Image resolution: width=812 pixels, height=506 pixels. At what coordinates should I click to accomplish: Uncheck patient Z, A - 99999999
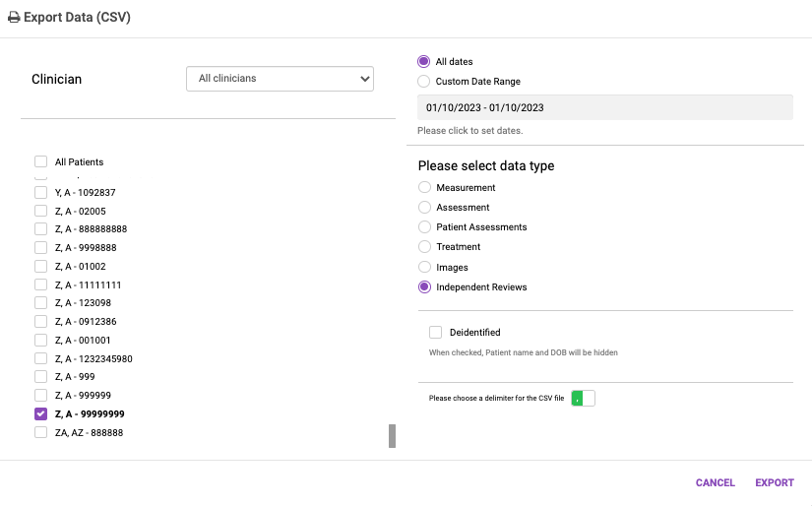[x=41, y=413]
